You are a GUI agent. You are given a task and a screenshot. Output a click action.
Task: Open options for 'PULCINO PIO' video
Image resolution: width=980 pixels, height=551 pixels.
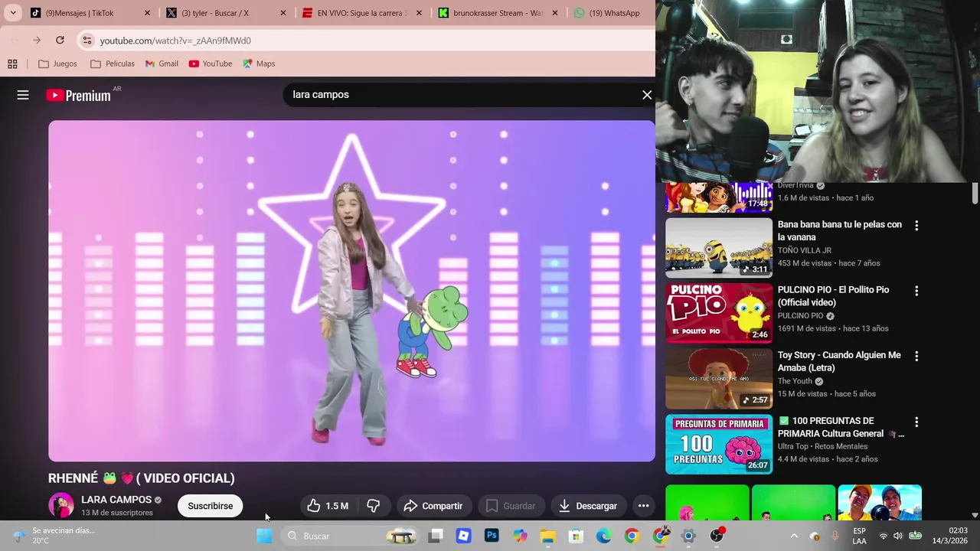click(x=916, y=291)
